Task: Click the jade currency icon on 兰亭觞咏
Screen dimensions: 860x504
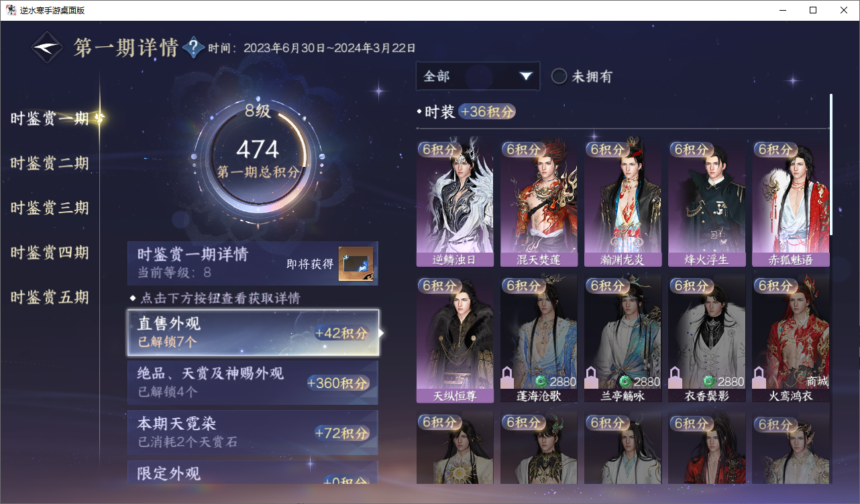Action: pyautogui.click(x=625, y=381)
